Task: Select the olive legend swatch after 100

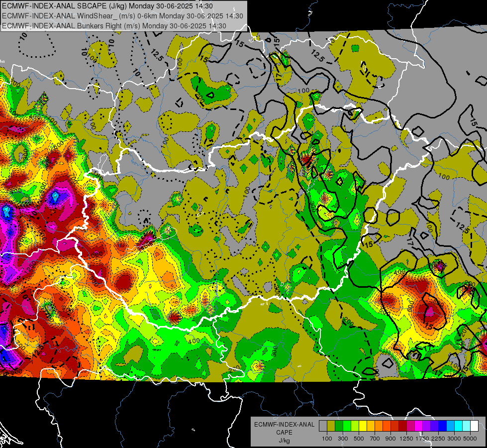Action: pos(331,426)
